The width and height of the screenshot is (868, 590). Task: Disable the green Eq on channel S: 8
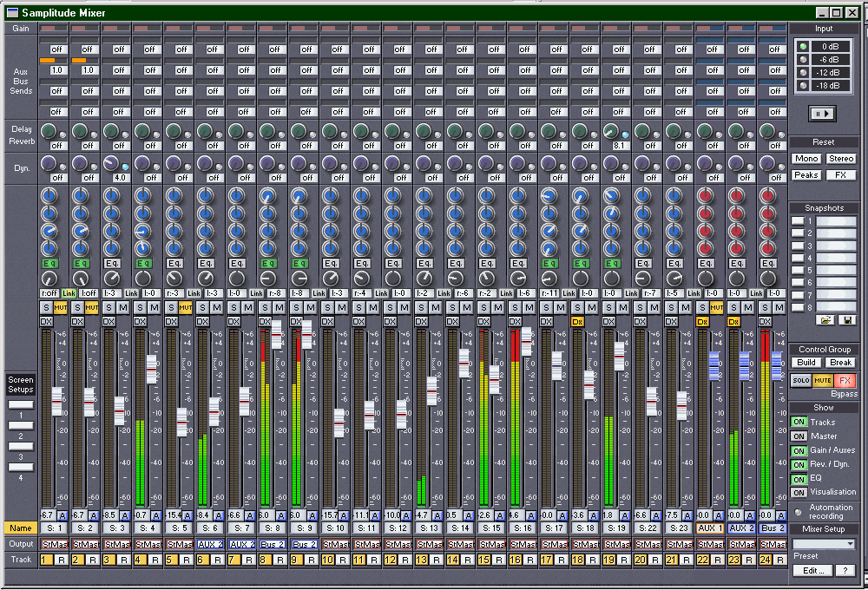coord(268,264)
